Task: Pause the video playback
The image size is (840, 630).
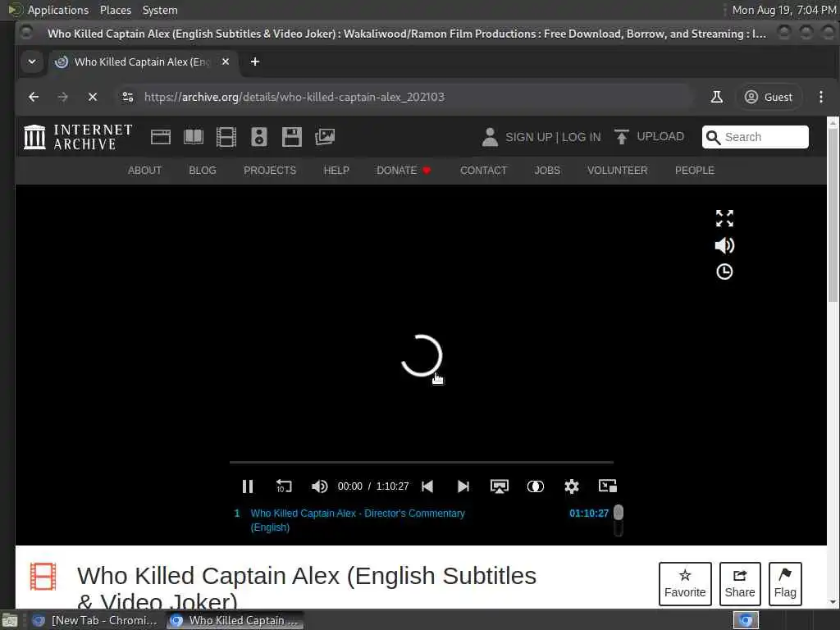Action: click(248, 486)
